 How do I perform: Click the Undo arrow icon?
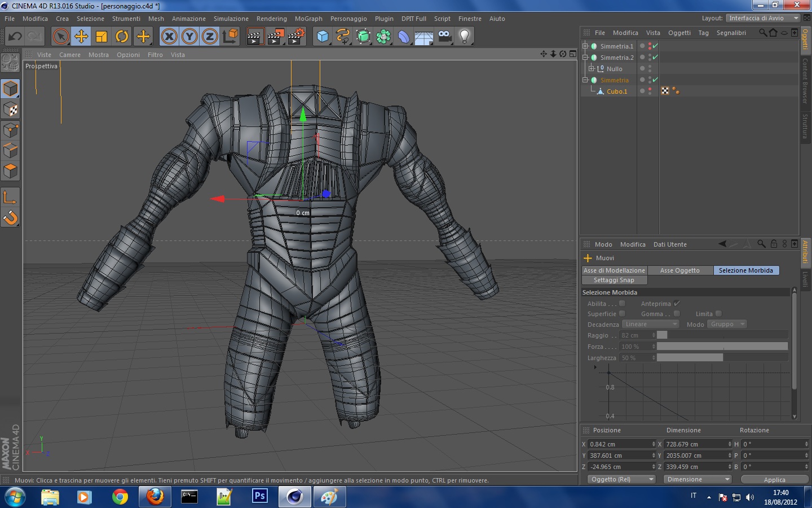click(x=15, y=37)
